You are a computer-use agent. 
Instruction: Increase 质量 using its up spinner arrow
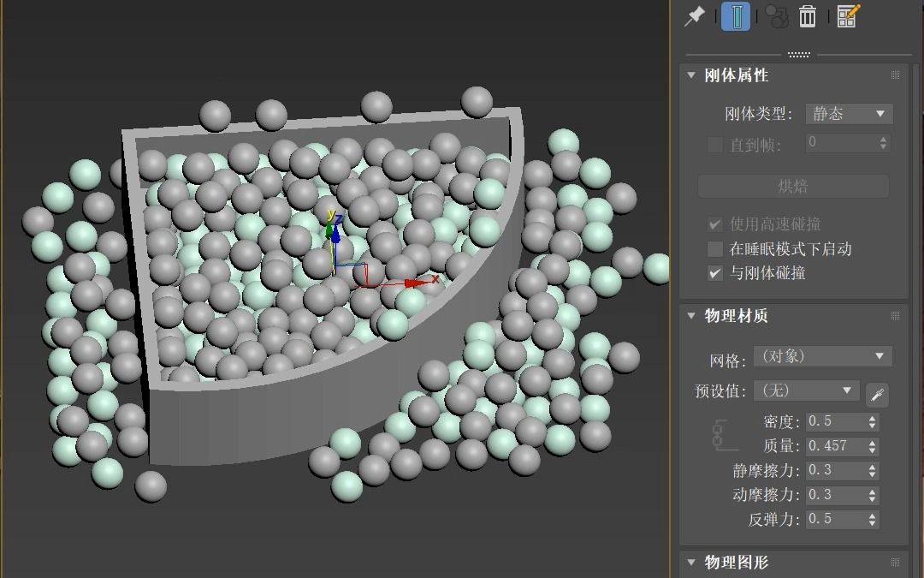[874, 442]
